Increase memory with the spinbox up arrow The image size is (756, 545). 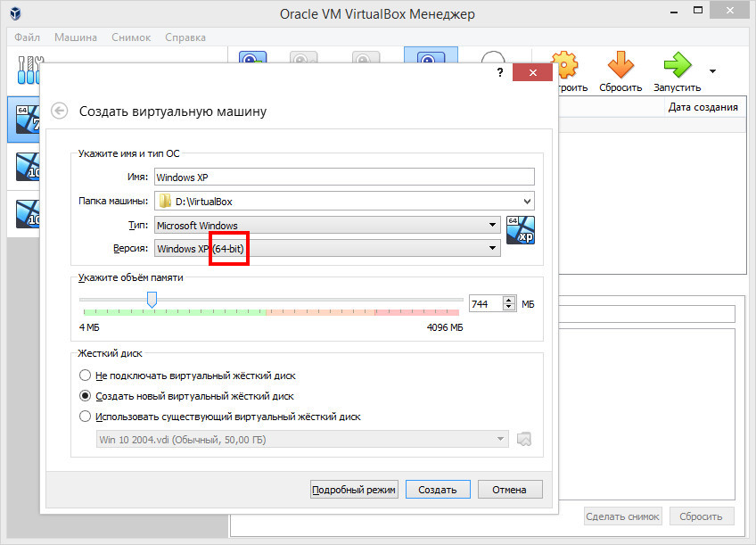509,300
